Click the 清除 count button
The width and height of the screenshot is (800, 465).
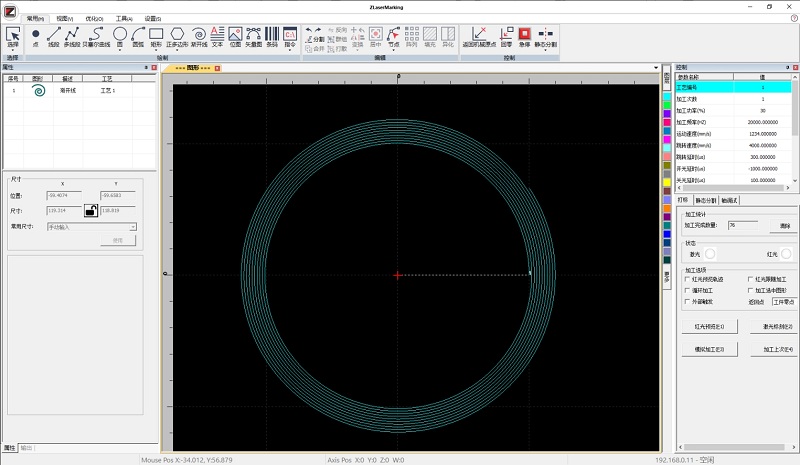tap(784, 226)
